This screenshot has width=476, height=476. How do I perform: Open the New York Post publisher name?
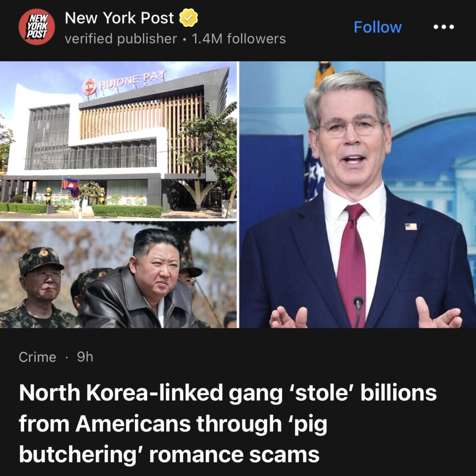click(119, 18)
